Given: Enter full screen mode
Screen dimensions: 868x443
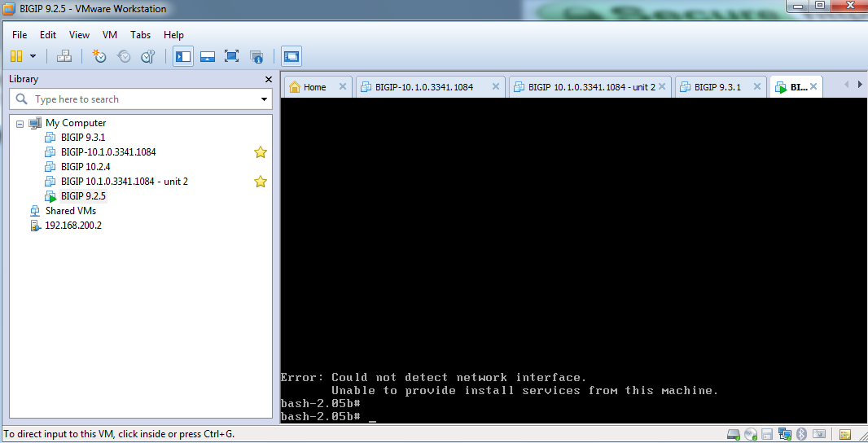Looking at the screenshot, I should point(231,56).
